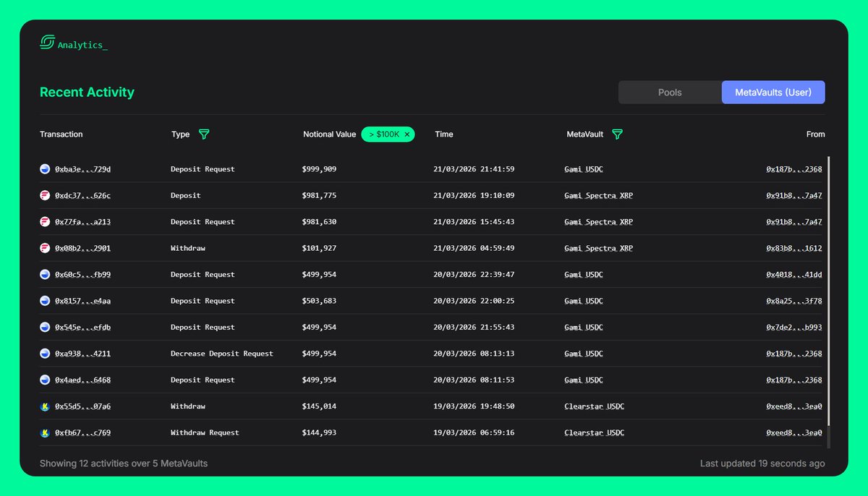Open the Type column filter icon
The image size is (868, 496).
204,134
